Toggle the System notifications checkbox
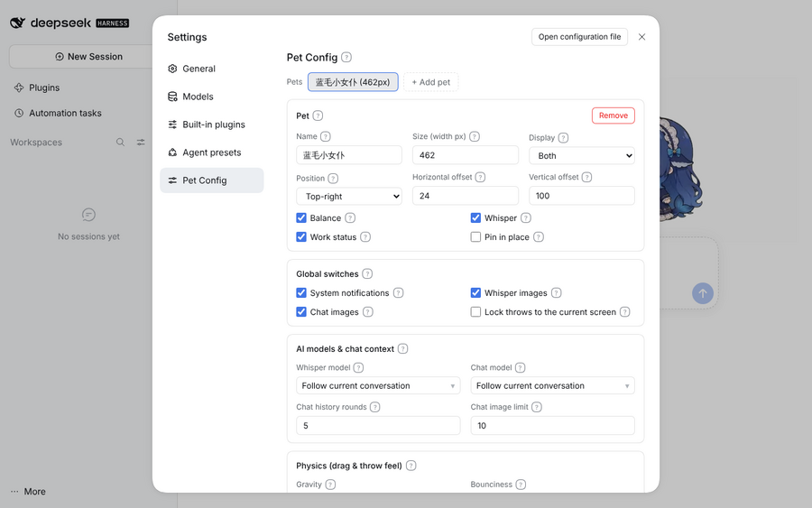 point(301,293)
